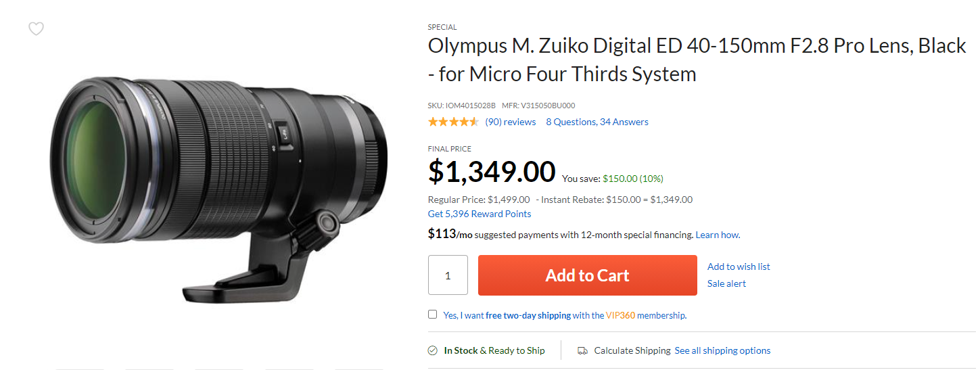Screen dimensions: 980x370
Task: Click the free two-day shipping link
Action: pyautogui.click(x=528, y=315)
